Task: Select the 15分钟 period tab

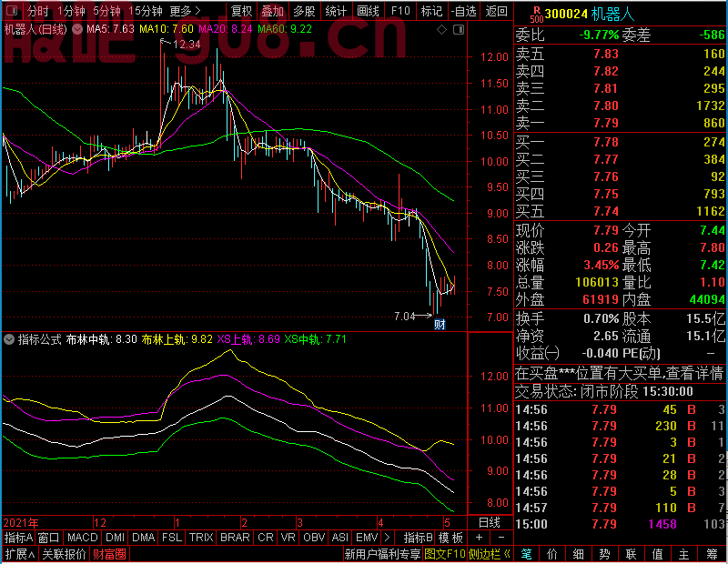Action: pyautogui.click(x=145, y=10)
